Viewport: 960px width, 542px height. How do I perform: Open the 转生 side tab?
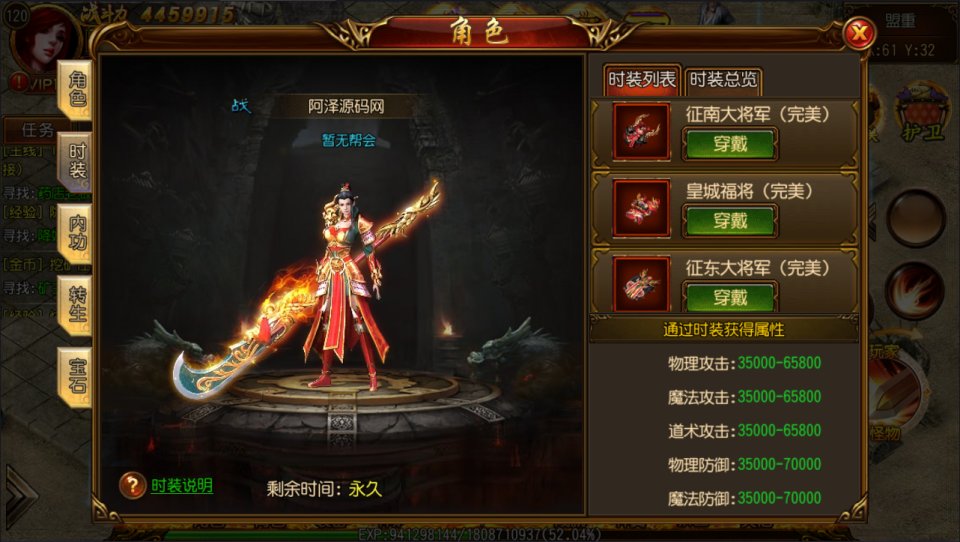(76, 305)
